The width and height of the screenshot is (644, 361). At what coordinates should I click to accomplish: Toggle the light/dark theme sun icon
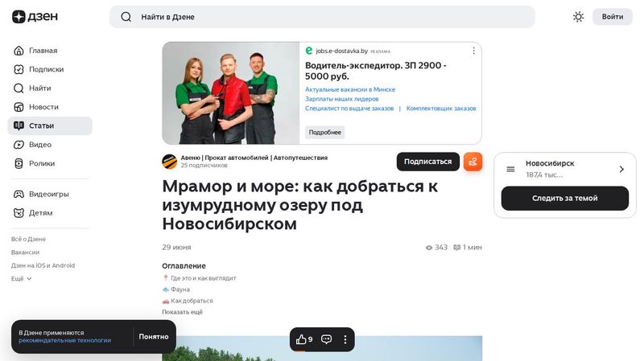point(578,17)
